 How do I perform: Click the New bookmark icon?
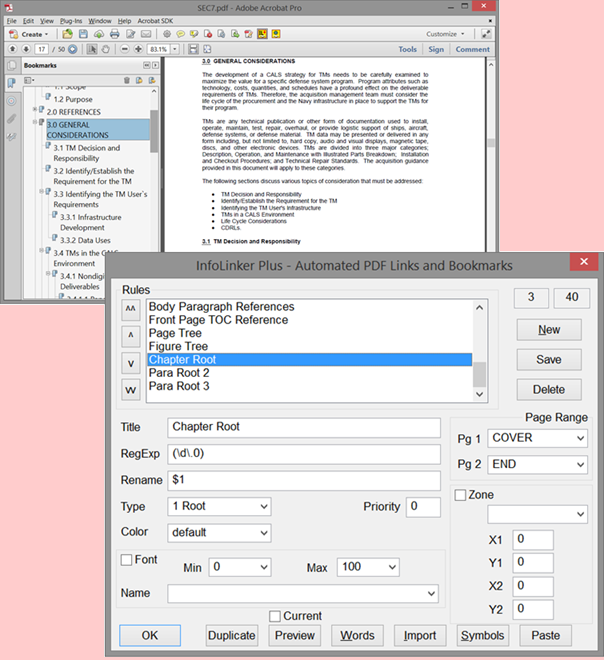click(139, 80)
